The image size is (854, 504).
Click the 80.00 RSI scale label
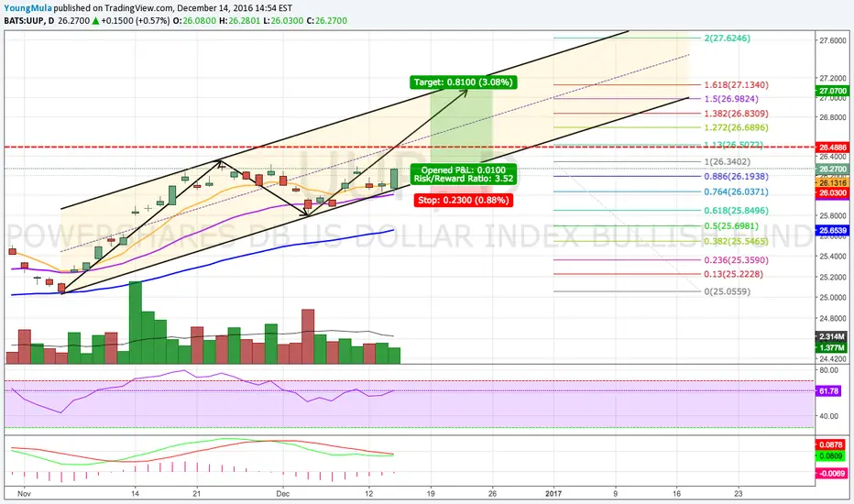pos(829,370)
